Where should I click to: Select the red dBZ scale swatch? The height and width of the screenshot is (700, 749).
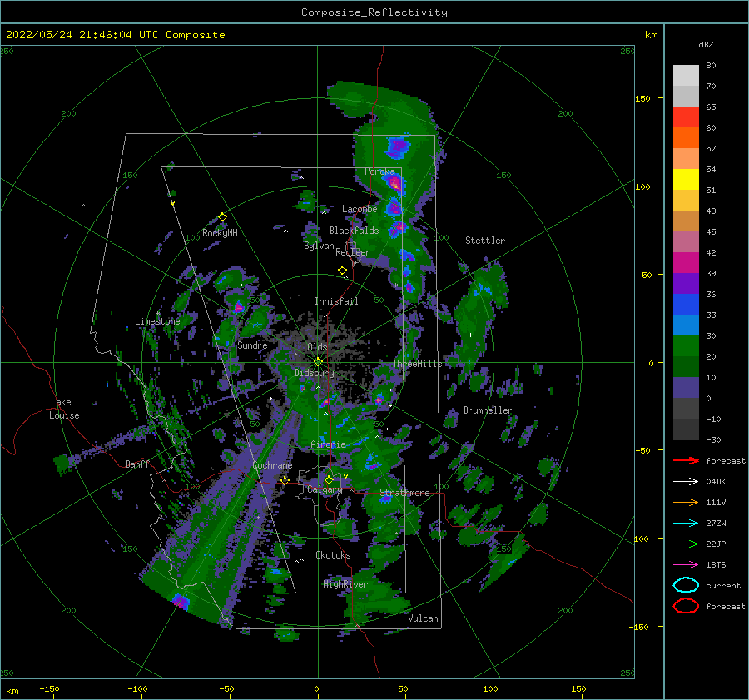(686, 117)
